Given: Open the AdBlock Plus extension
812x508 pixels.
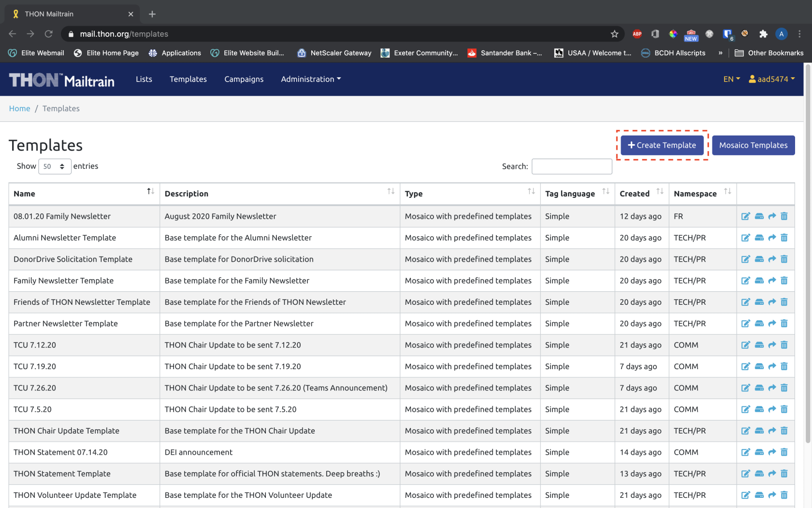Looking at the screenshot, I should pos(637,34).
